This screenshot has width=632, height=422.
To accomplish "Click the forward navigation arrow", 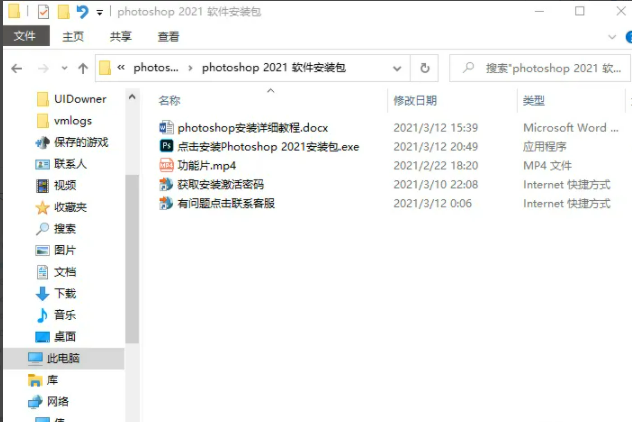I will pos(43,69).
